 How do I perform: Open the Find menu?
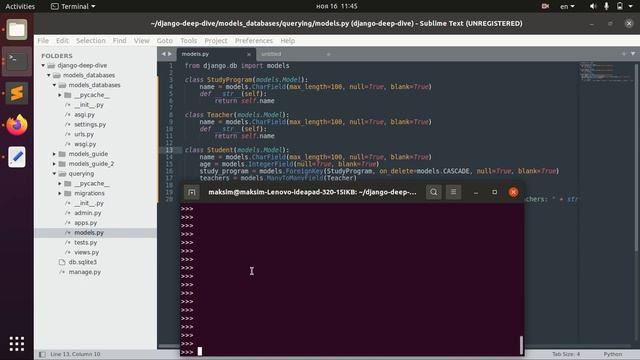tap(120, 40)
